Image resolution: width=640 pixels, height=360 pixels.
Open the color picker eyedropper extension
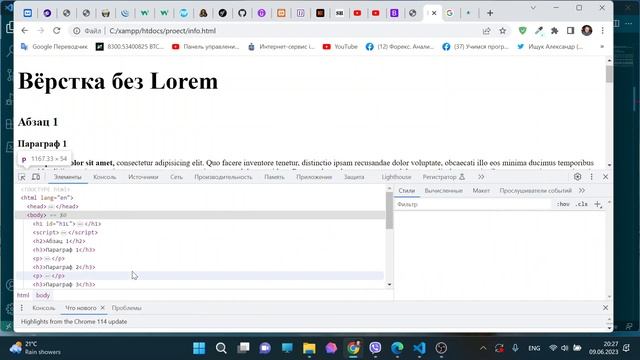click(x=539, y=31)
